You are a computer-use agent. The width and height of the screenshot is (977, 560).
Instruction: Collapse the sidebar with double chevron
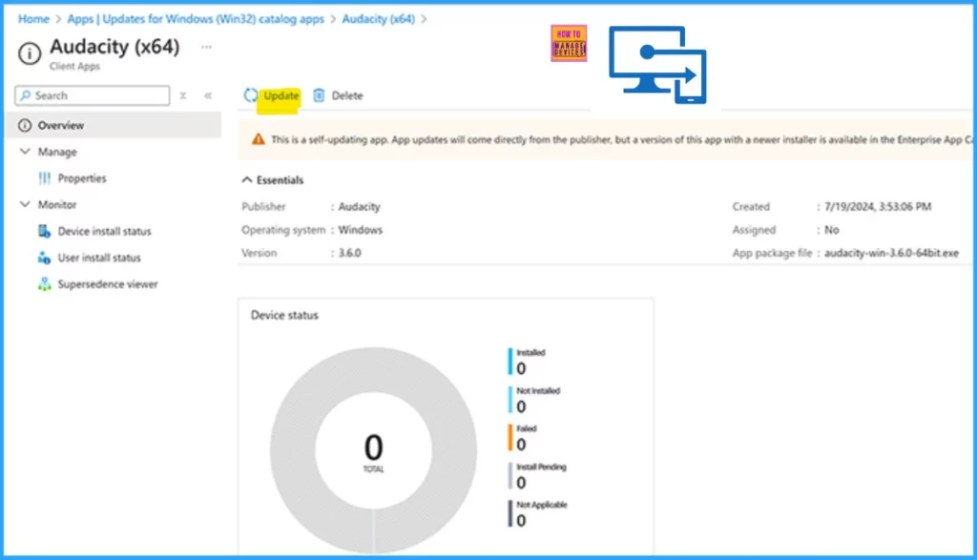coord(208,95)
